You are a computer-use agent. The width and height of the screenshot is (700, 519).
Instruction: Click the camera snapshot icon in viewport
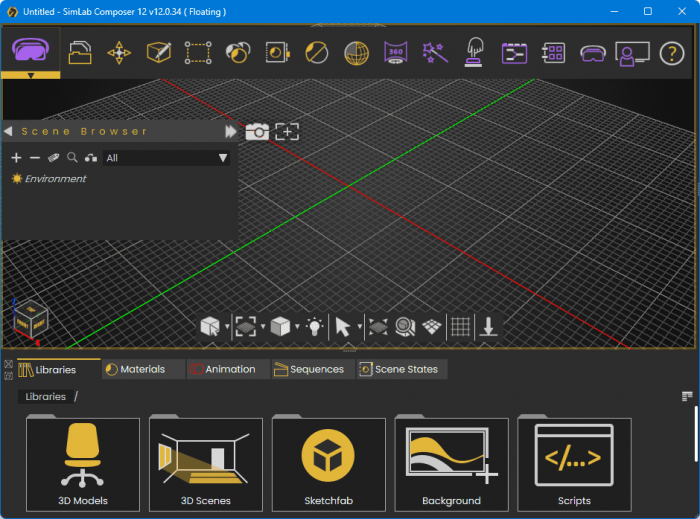257,132
